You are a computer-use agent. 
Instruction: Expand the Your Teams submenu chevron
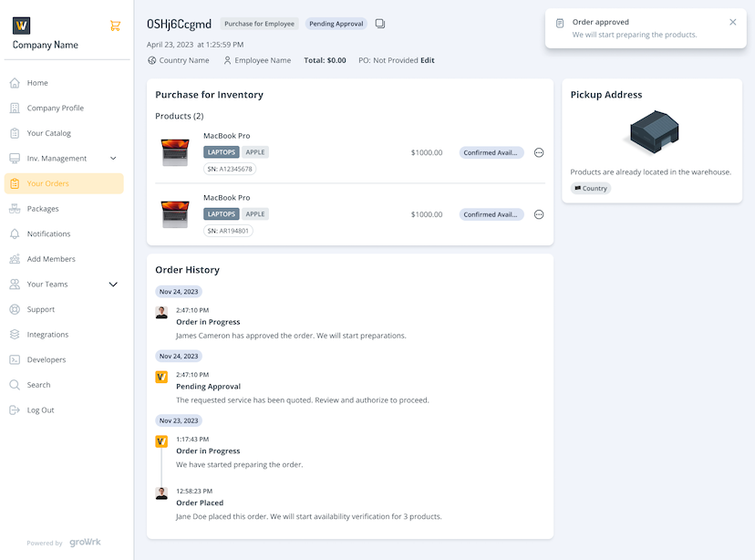tap(113, 285)
